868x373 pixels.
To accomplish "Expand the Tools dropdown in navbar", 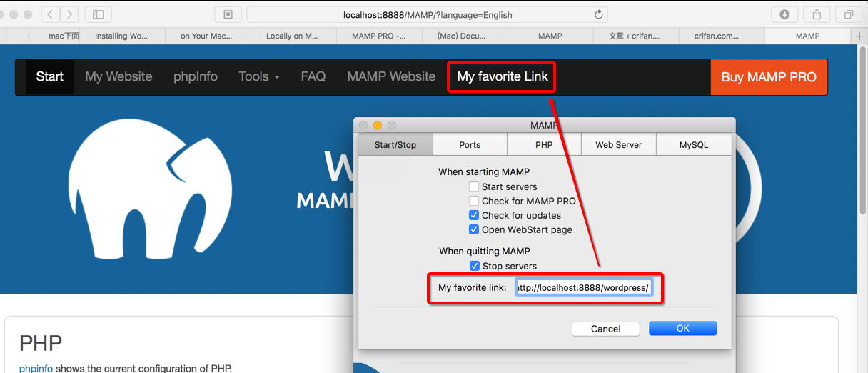I will click(x=259, y=76).
